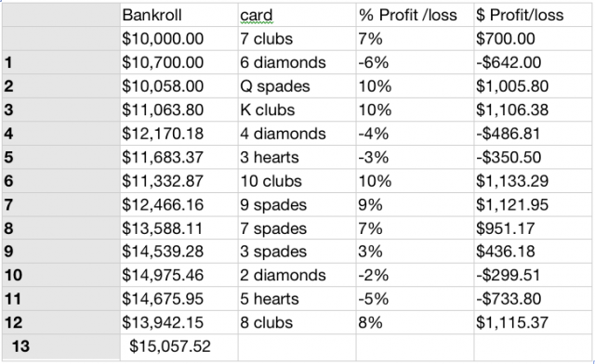Click the -$642.00 loss cell
This screenshot has width=595, height=364.
(x=533, y=62)
